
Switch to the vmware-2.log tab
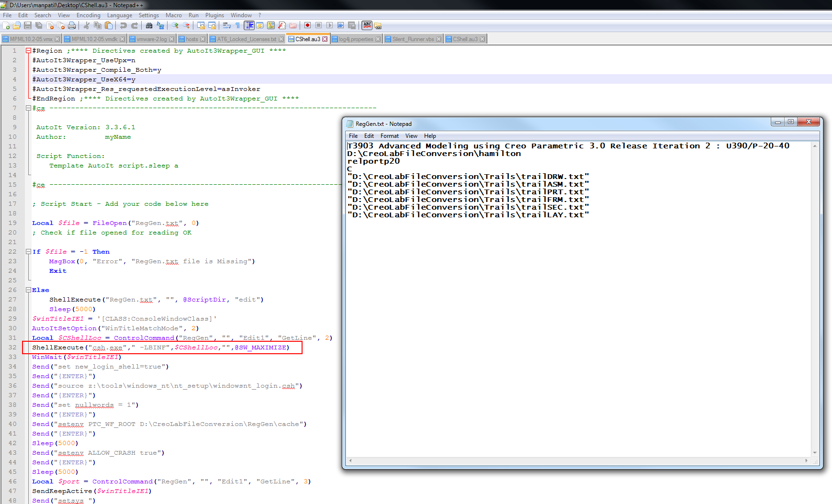tap(152, 39)
